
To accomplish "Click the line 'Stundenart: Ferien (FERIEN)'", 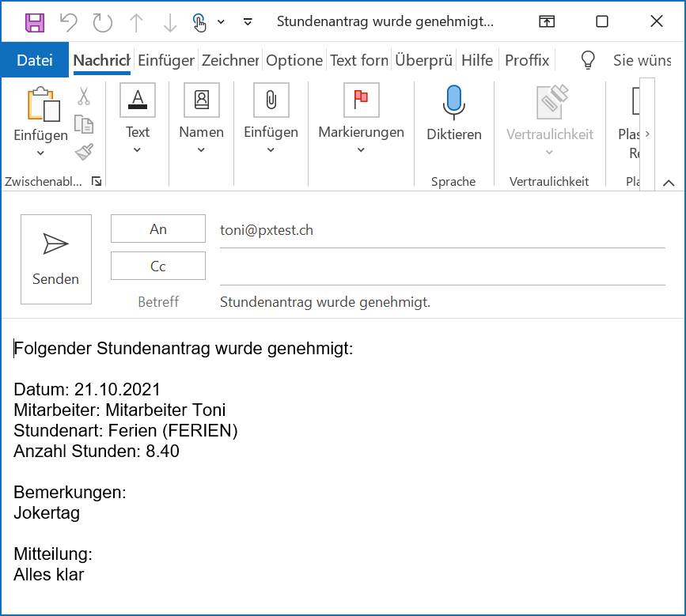I will tap(126, 431).
